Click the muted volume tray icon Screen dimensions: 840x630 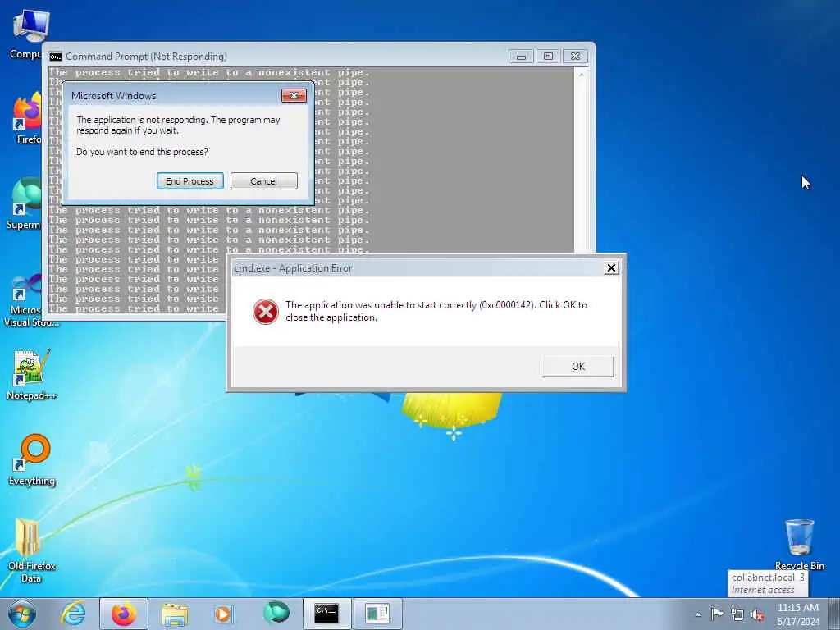point(757,615)
